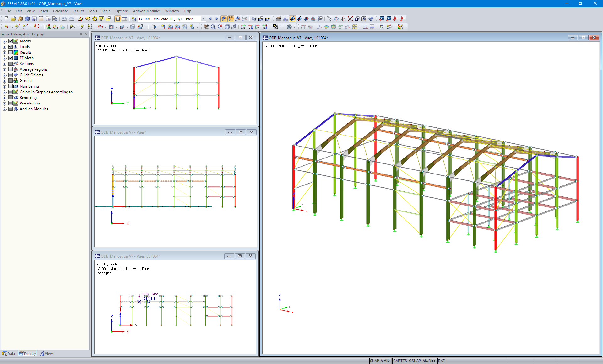
Task: Click the Save icon in toolbar
Action: (x=34, y=19)
